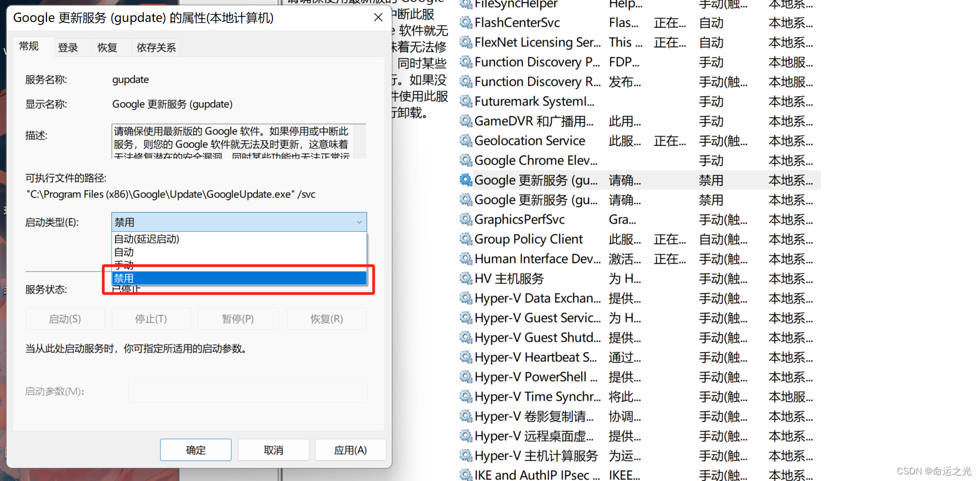Choose 手动 option in startup type list
Viewport: 980px width, 481px height.
tap(239, 265)
